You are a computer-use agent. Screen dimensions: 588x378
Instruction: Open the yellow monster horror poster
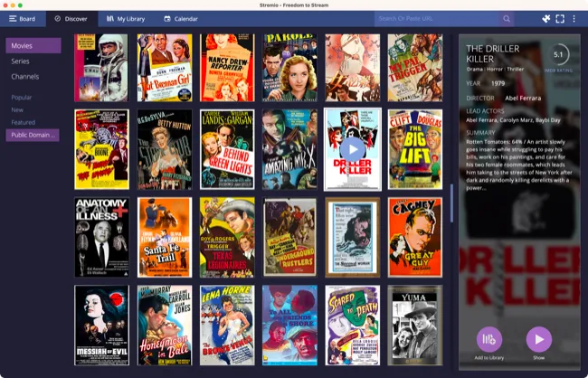tap(101, 149)
